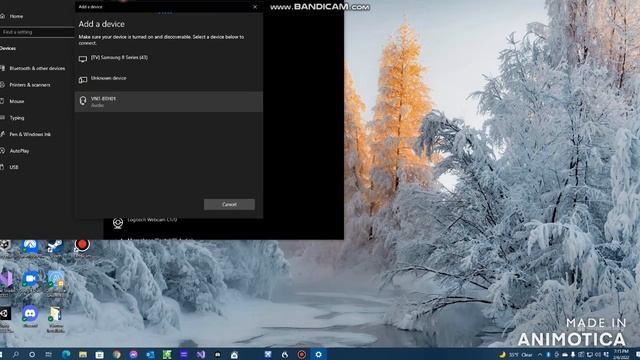The width and height of the screenshot is (640, 360).
Task: Open the Steam desktop shortcut
Action: [56, 246]
